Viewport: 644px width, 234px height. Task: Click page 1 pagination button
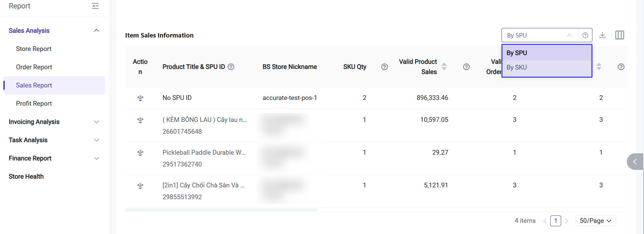coord(555,221)
